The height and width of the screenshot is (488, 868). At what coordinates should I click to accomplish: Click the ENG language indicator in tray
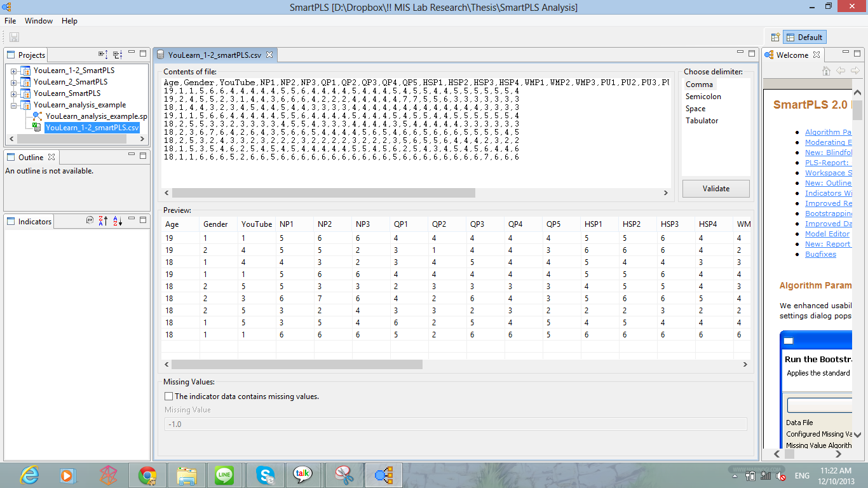[802, 475]
